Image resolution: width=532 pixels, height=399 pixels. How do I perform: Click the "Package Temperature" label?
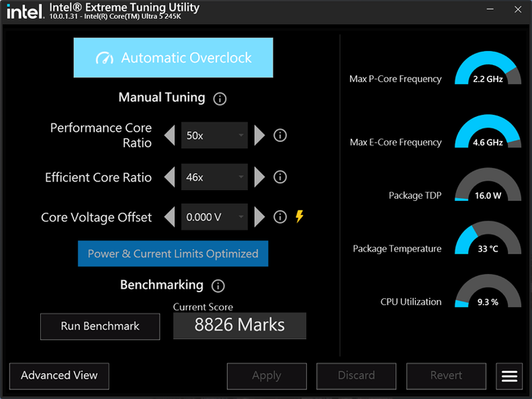[x=398, y=248]
